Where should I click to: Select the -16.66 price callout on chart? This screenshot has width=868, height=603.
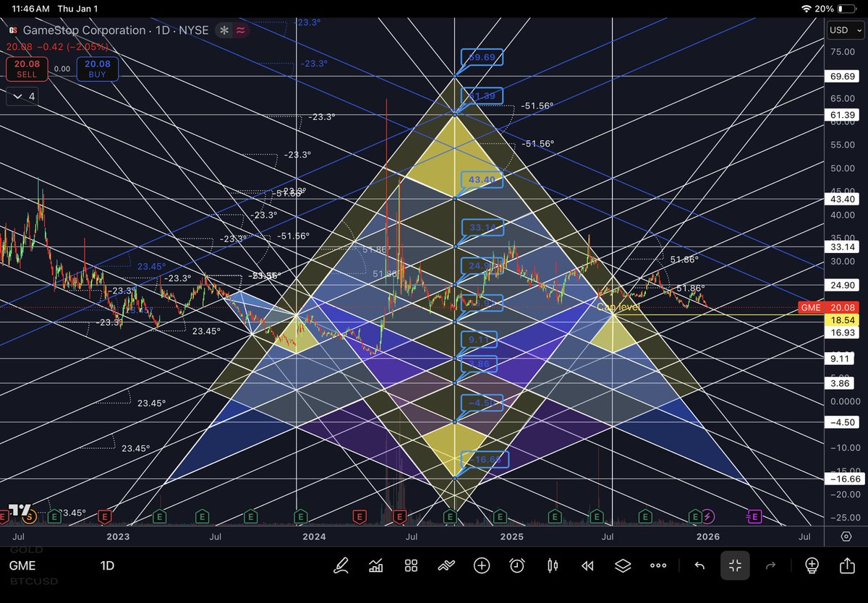tap(483, 459)
